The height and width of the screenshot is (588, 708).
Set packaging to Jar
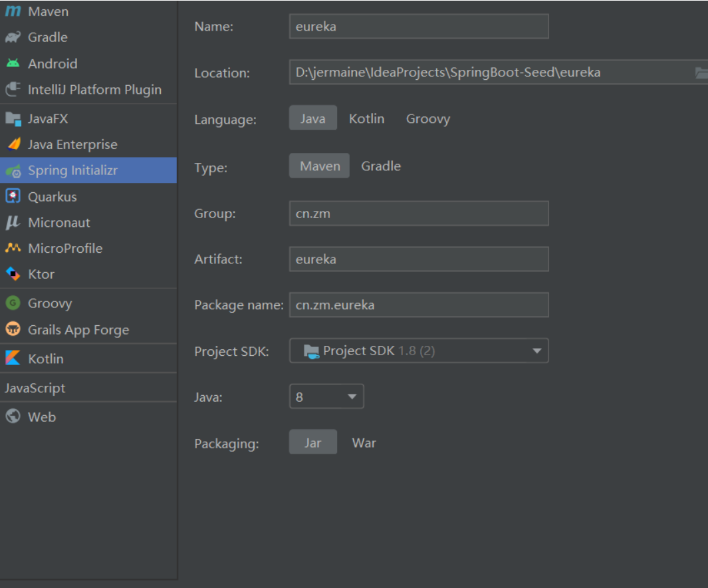(x=313, y=442)
